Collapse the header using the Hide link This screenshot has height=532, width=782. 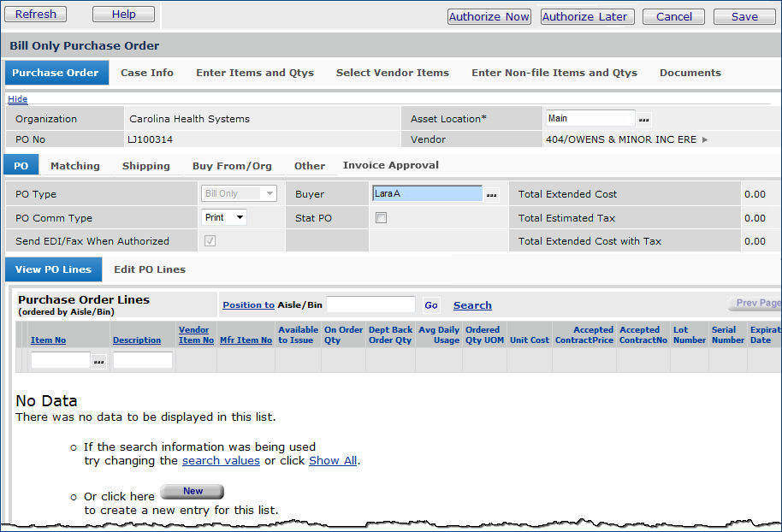[17, 99]
